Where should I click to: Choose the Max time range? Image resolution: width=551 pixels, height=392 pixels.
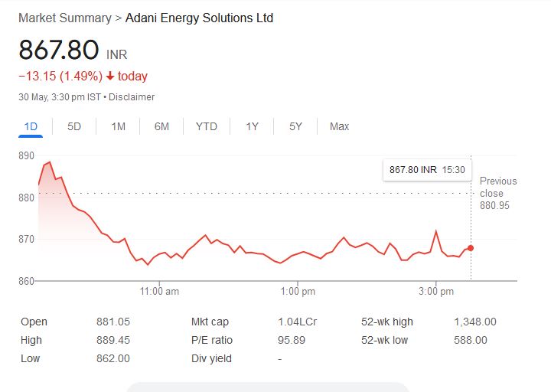tap(339, 126)
